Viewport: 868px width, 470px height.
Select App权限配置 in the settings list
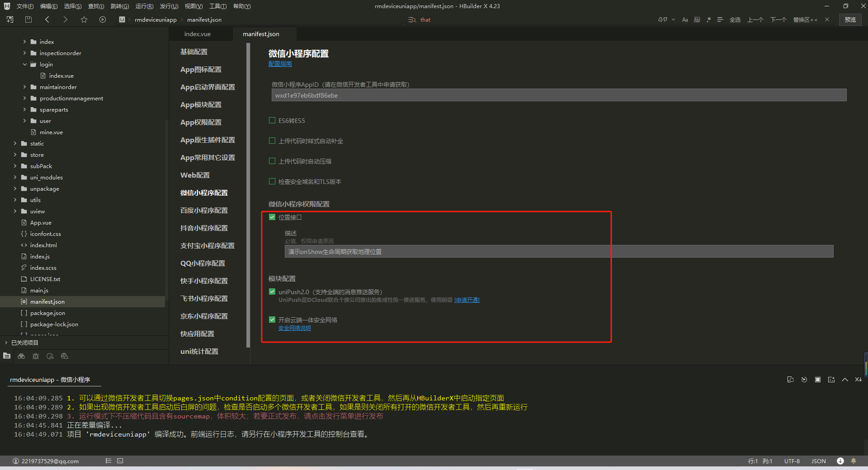click(201, 122)
